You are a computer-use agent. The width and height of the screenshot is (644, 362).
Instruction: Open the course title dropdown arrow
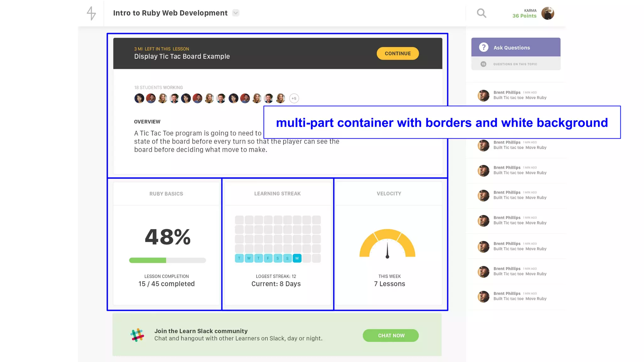(x=236, y=13)
